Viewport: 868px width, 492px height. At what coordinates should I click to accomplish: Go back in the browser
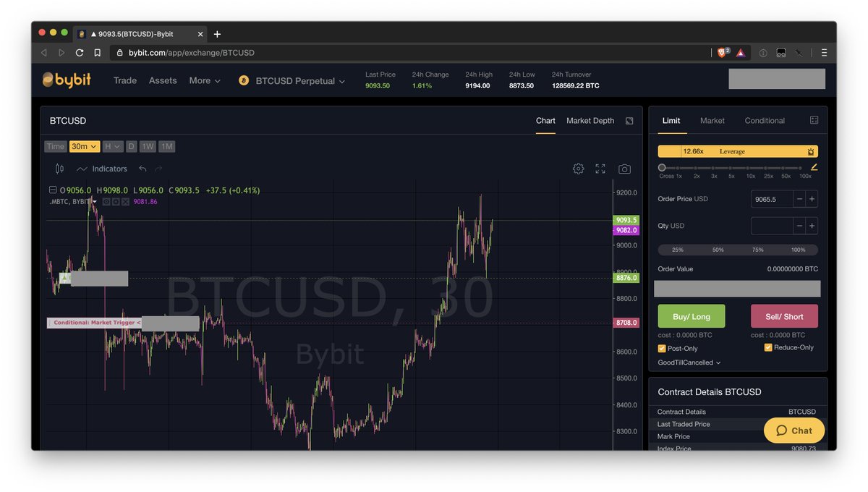(44, 52)
